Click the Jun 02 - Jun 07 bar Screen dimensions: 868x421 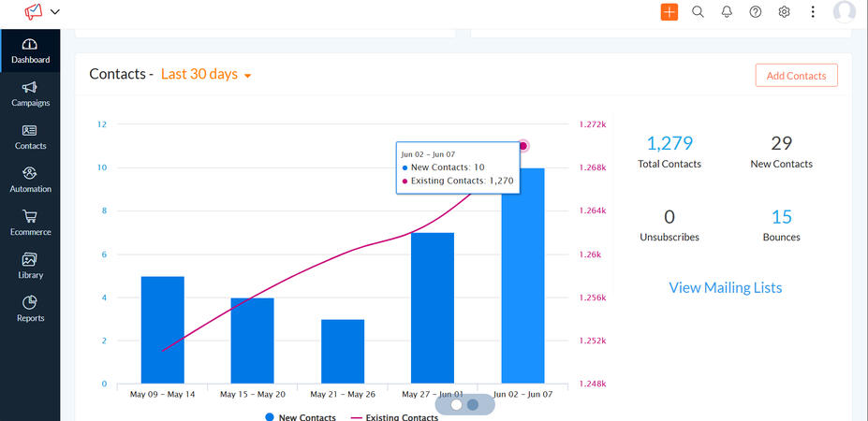(x=522, y=275)
